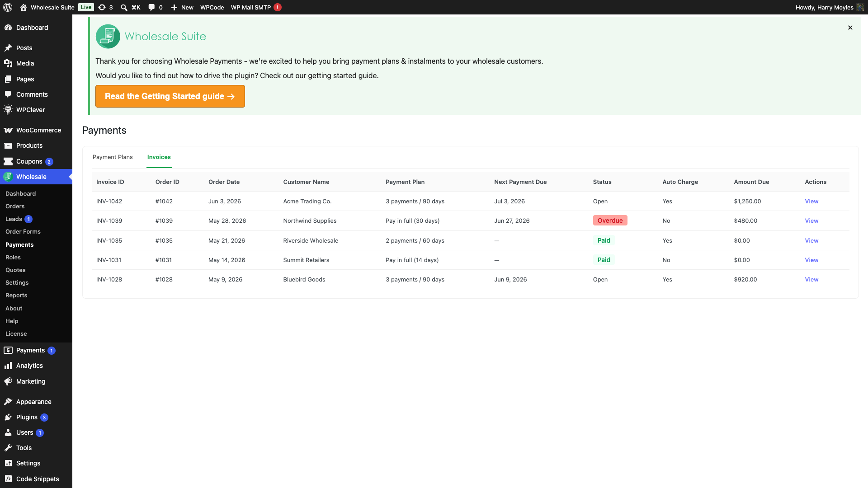Click customer name Bluebird Goods
Screen dimensions: 868x488
[304, 279]
